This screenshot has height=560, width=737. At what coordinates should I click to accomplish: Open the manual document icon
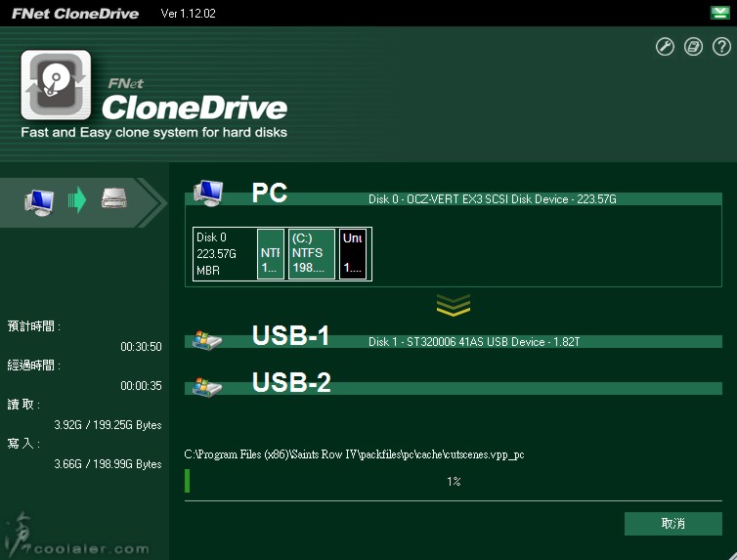point(693,47)
